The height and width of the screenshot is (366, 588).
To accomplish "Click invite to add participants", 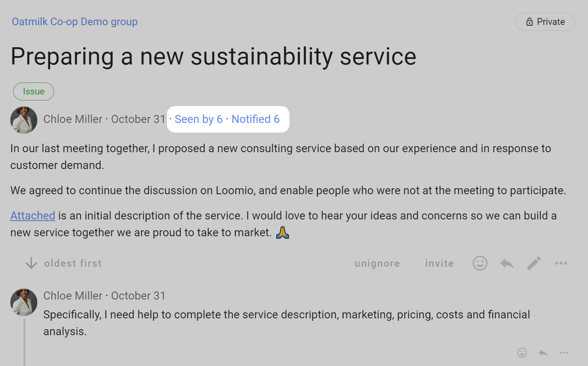I will [439, 263].
